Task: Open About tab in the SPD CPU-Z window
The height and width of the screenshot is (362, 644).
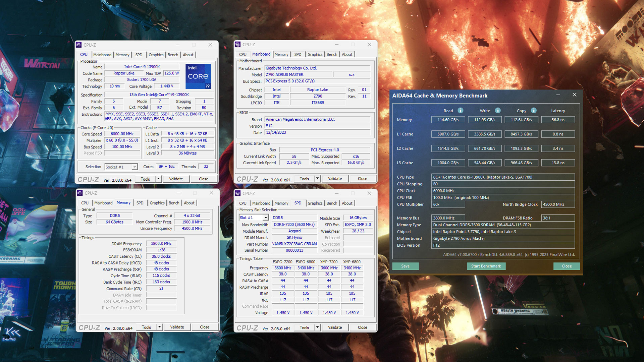Action: coord(347,203)
